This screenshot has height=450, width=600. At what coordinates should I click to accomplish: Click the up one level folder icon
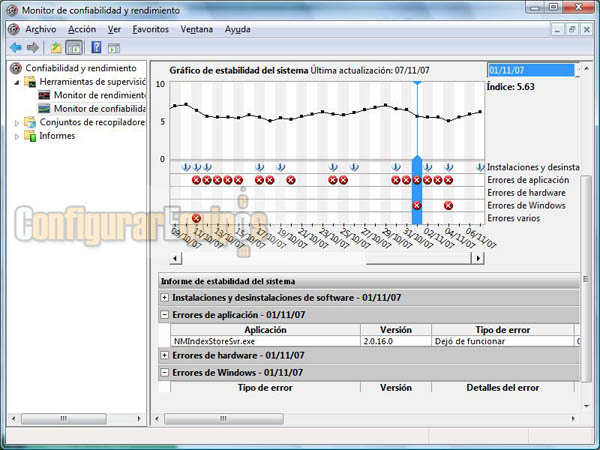pos(56,48)
